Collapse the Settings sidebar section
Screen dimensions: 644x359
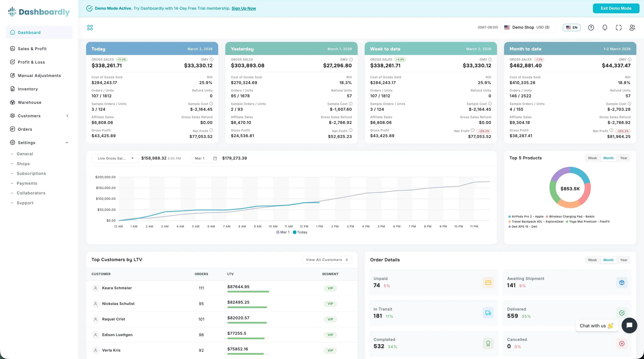pos(67,142)
